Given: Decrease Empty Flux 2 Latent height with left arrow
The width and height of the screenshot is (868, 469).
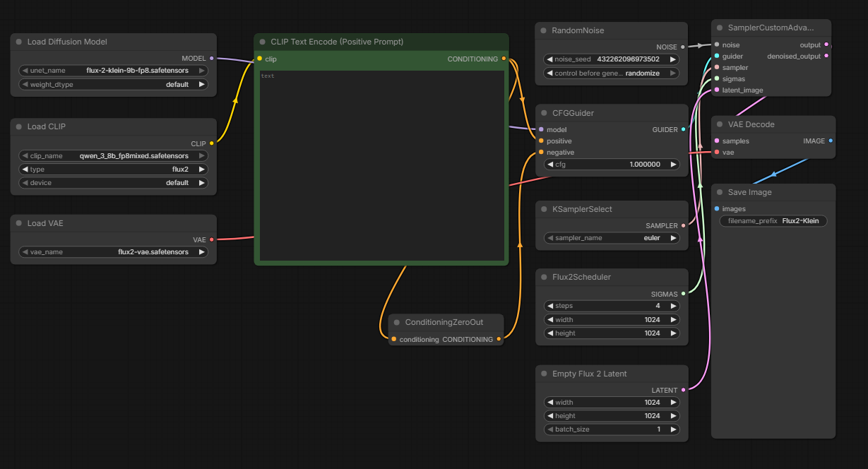Looking at the screenshot, I should pos(550,416).
